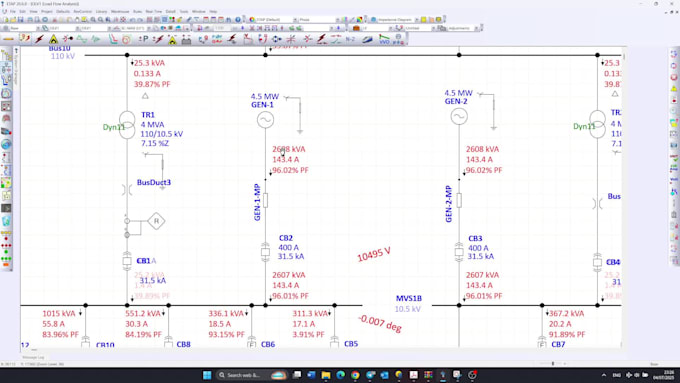This screenshot has width=680, height=383.
Task: Open Arc Flash mode (yellow warning triangle)
Action: click(53, 39)
